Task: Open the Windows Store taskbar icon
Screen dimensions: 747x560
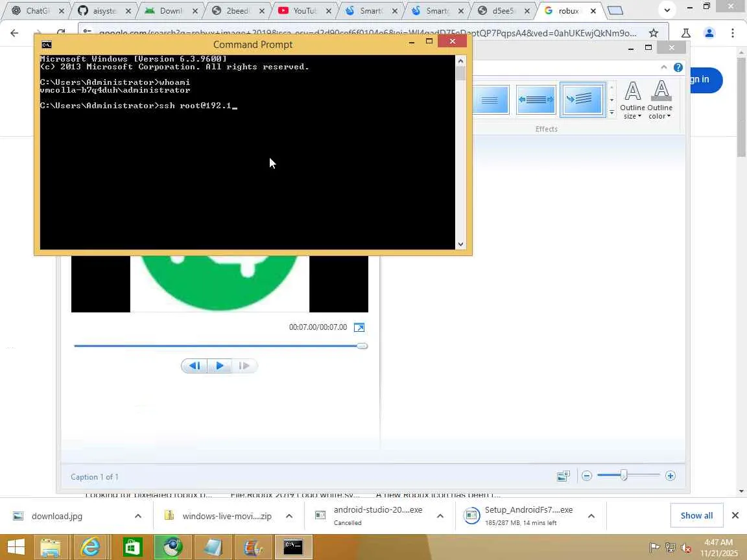Action: click(x=132, y=547)
